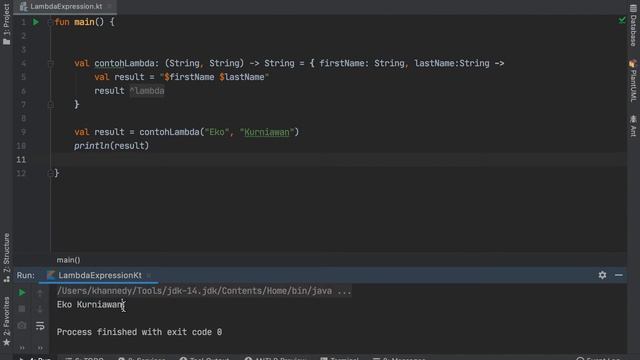
Task: Collapse the contohLambda fold on line 4
Action: point(51,63)
